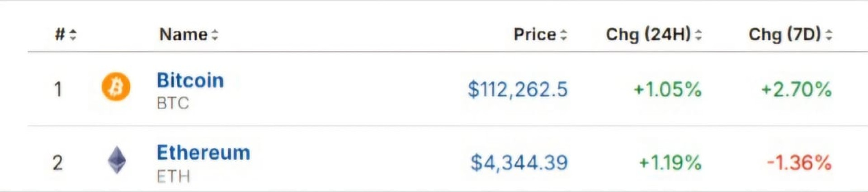Click the sort arrows beside the # header
Image resolution: width=868 pixels, height=192 pixels.
click(73, 34)
